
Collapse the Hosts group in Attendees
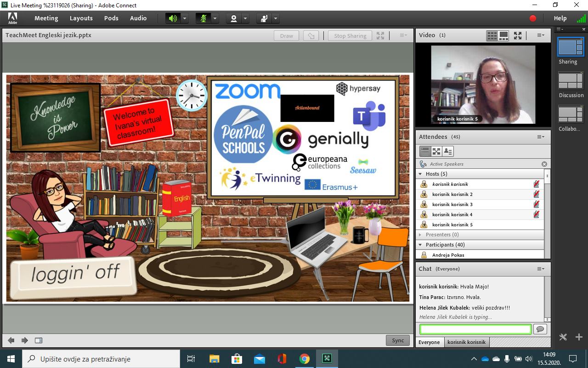coord(420,174)
